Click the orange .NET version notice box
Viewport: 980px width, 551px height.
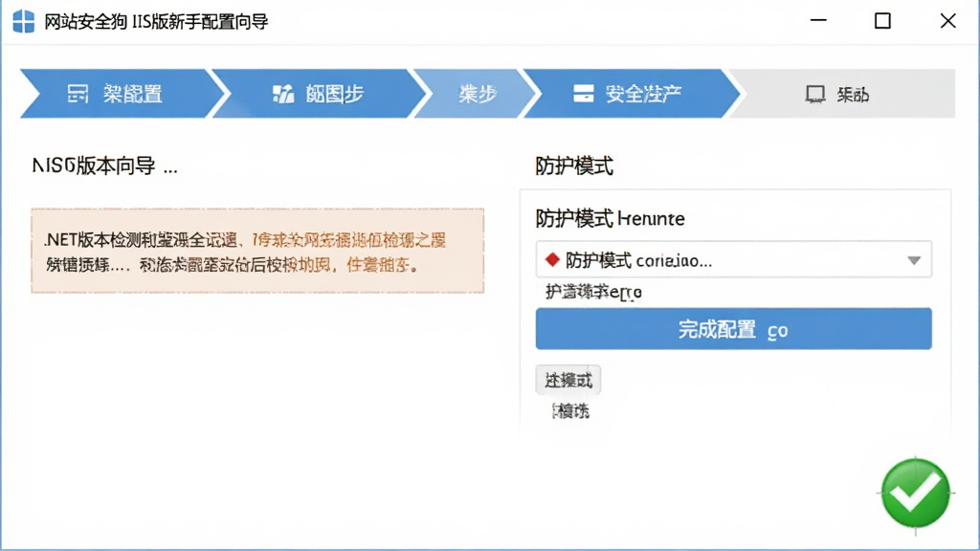[x=257, y=251]
